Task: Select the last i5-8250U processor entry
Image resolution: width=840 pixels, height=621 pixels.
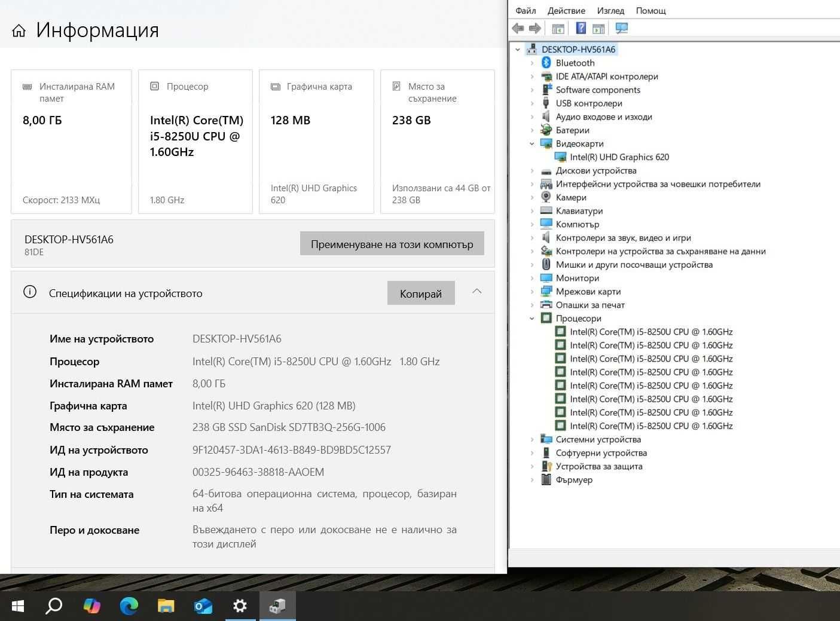Action: (651, 426)
